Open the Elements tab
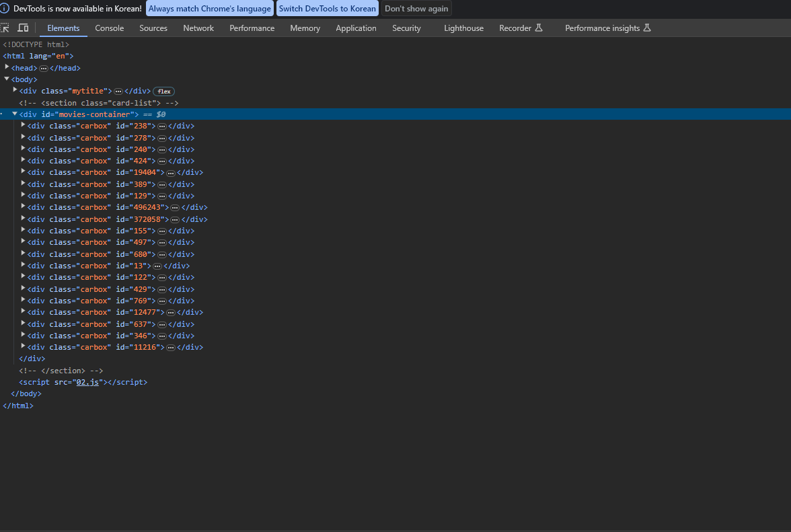The height and width of the screenshot is (532, 791). 63,28
